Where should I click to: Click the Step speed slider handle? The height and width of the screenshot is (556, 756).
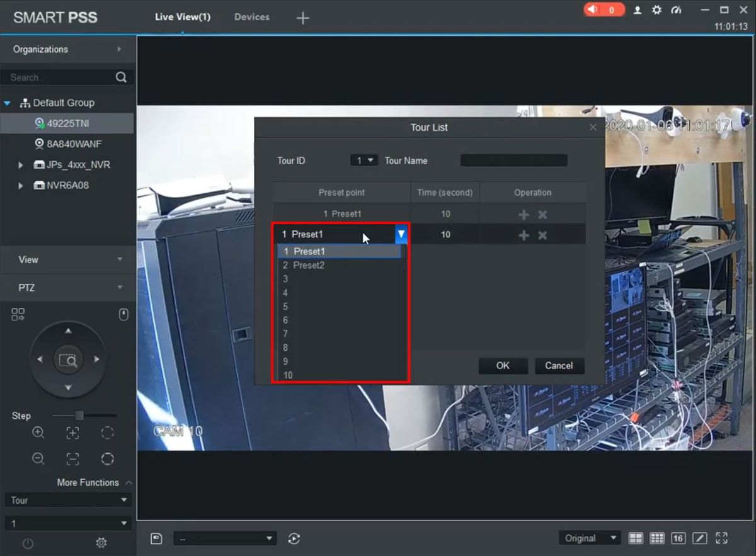[79, 416]
